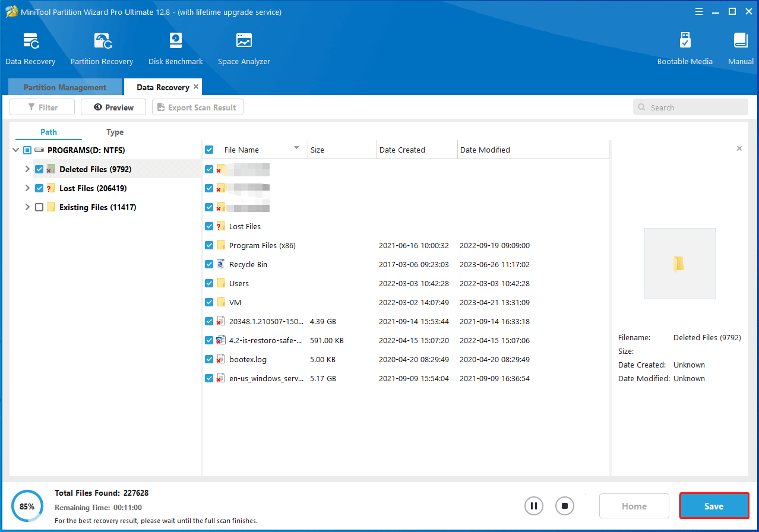
Task: Click the Preview button
Action: (113, 107)
